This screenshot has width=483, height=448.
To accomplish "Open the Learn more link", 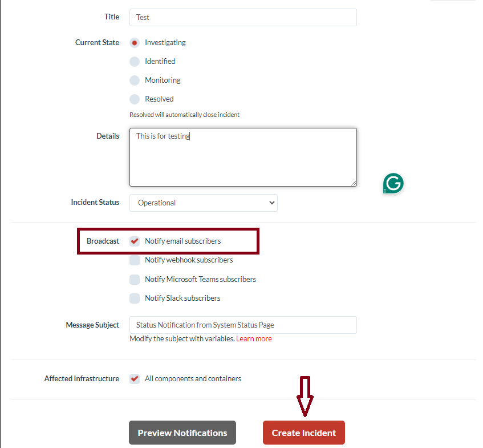I will (x=254, y=338).
